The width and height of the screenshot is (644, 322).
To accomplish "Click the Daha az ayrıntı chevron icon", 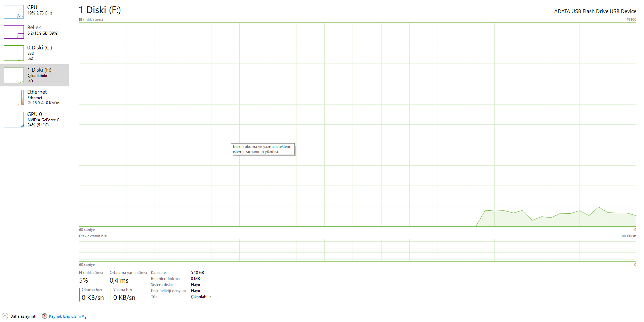I will (5, 316).
